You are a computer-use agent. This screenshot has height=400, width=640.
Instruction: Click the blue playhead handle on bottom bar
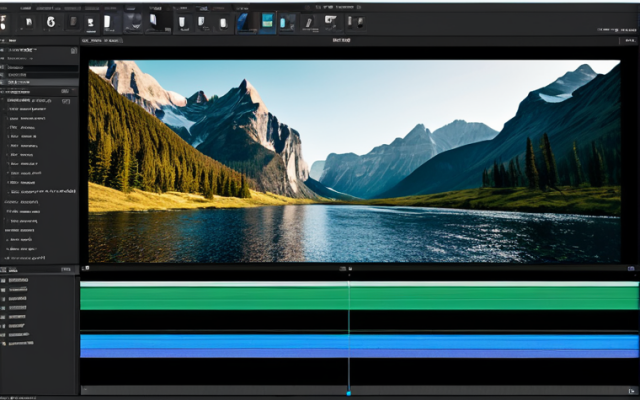349,393
